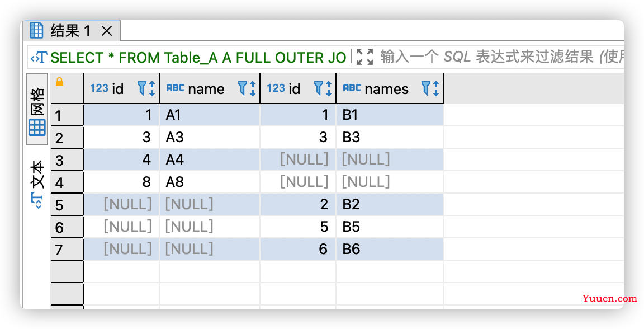Image resolution: width=644 pixels, height=329 pixels.
Task: Select the 结果 1 result tab
Action: click(x=72, y=31)
